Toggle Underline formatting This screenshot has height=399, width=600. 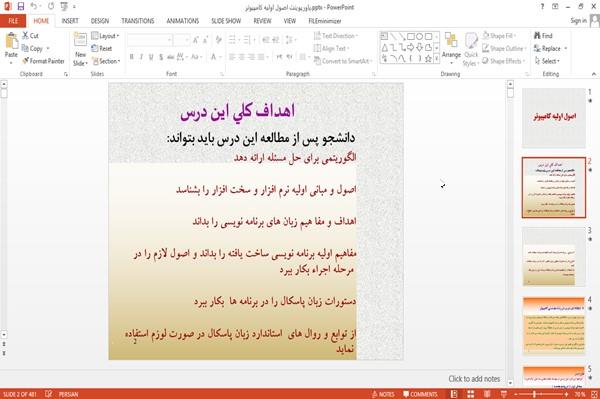(151, 57)
